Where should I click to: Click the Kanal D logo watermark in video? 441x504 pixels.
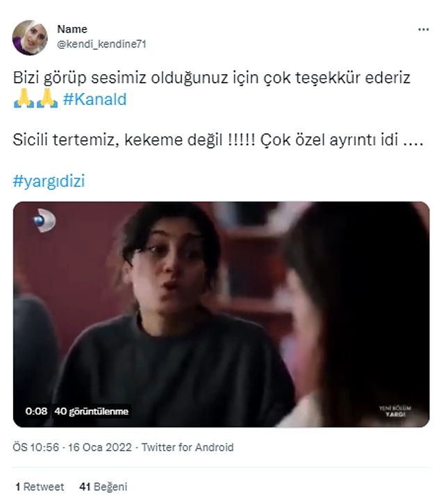(44, 221)
